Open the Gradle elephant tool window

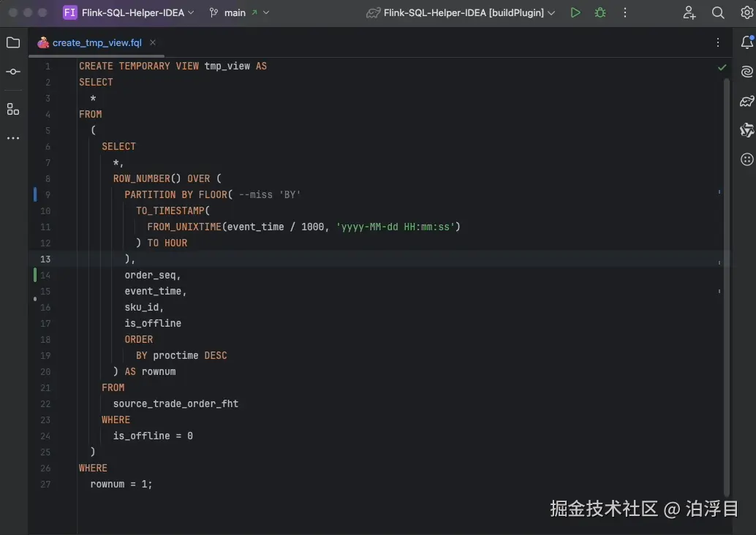(746, 101)
